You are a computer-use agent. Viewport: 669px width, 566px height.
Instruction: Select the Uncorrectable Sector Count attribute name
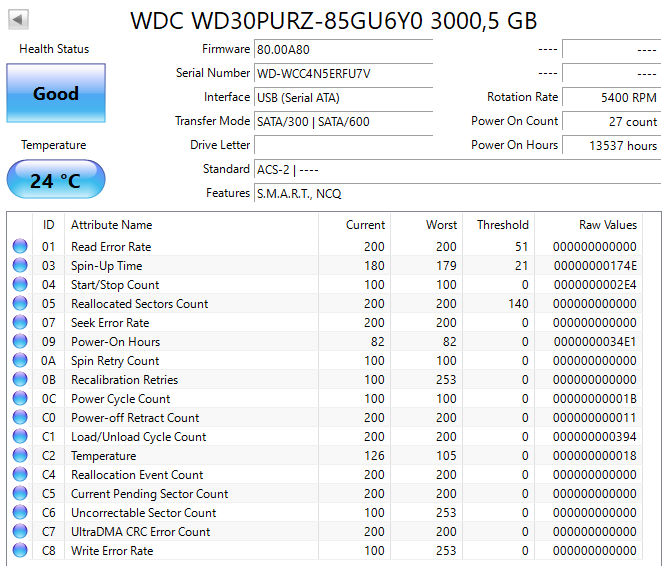click(144, 513)
